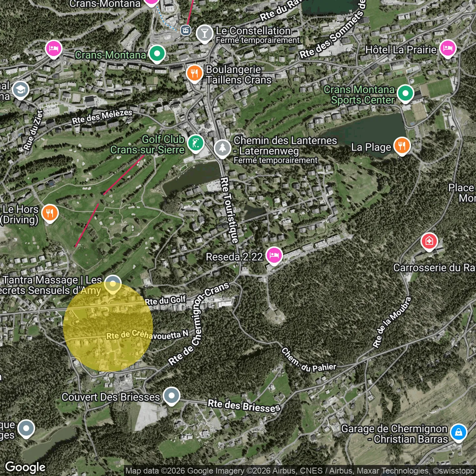Open the Le Hors (Driving) restaurant pin

point(50,214)
